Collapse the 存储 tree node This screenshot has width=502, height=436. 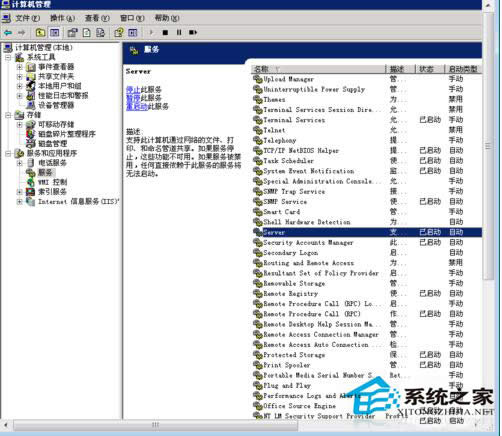(x=8, y=115)
